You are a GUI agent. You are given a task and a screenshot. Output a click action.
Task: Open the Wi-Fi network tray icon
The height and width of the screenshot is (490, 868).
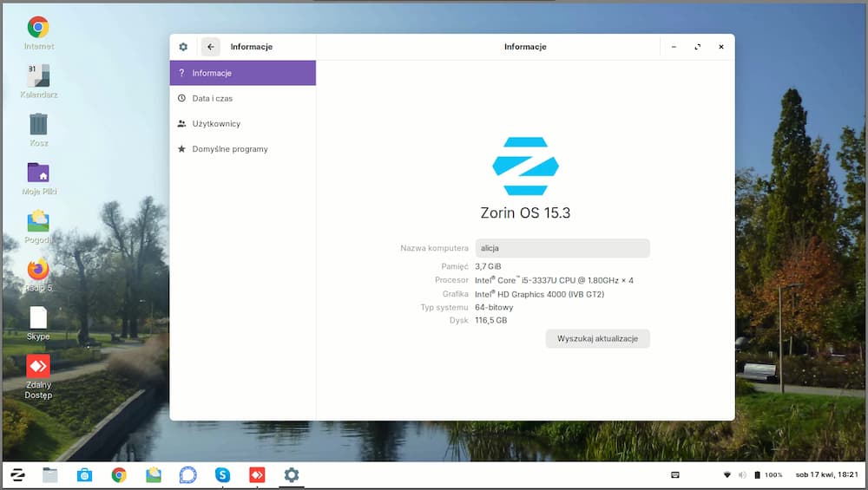click(727, 474)
